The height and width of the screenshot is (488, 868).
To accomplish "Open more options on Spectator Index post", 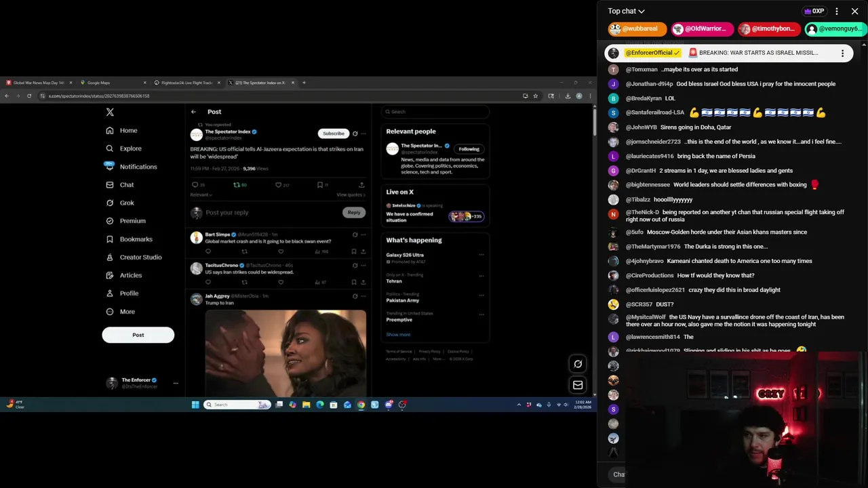I will click(363, 134).
